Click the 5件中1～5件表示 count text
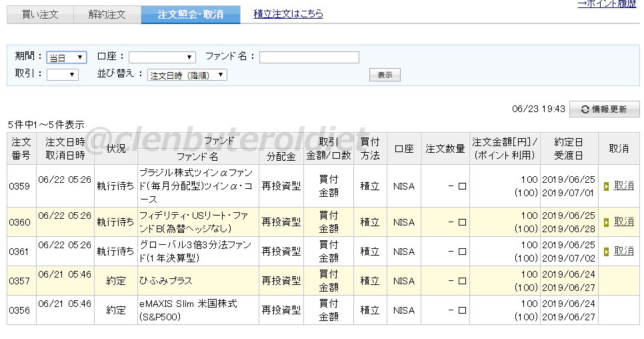This screenshot has width=644, height=339. pos(46,125)
